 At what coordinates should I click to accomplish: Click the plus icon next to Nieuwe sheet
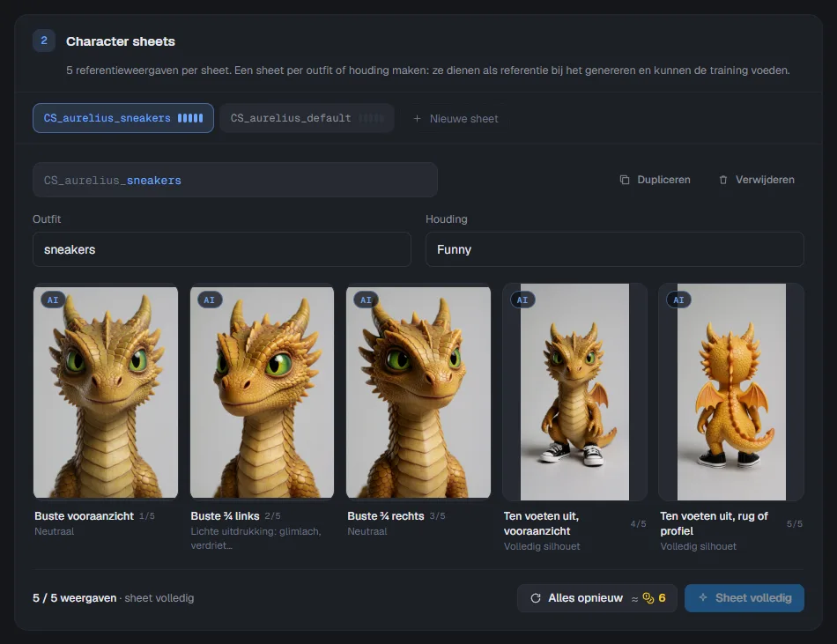pos(417,118)
